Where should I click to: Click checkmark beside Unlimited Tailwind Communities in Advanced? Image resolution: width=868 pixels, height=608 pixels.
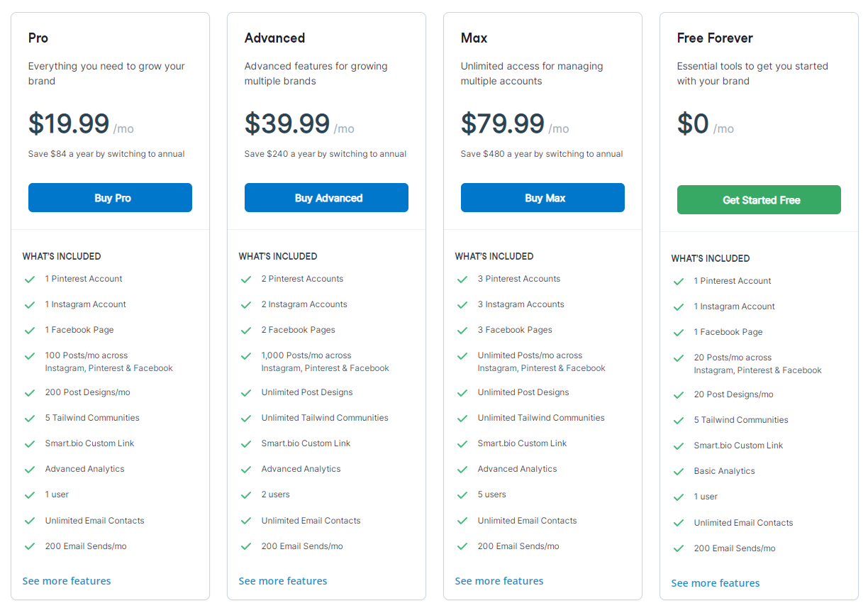click(x=246, y=418)
